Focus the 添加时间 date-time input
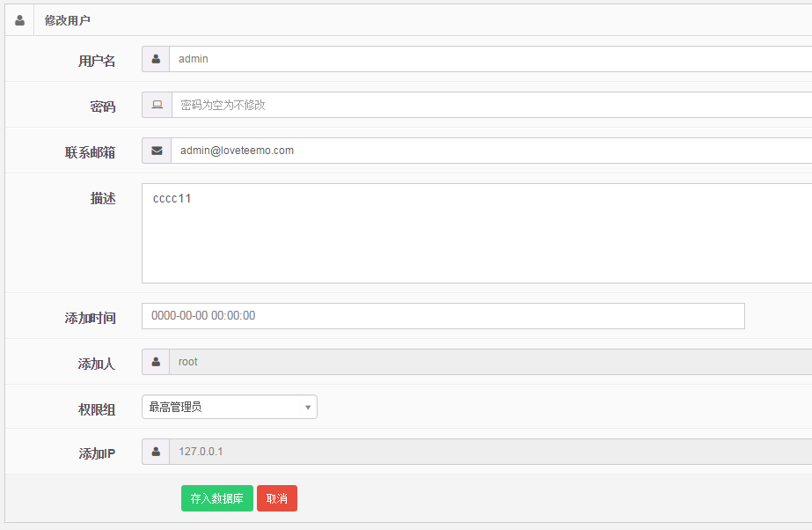This screenshot has height=530, width=812. tap(443, 316)
